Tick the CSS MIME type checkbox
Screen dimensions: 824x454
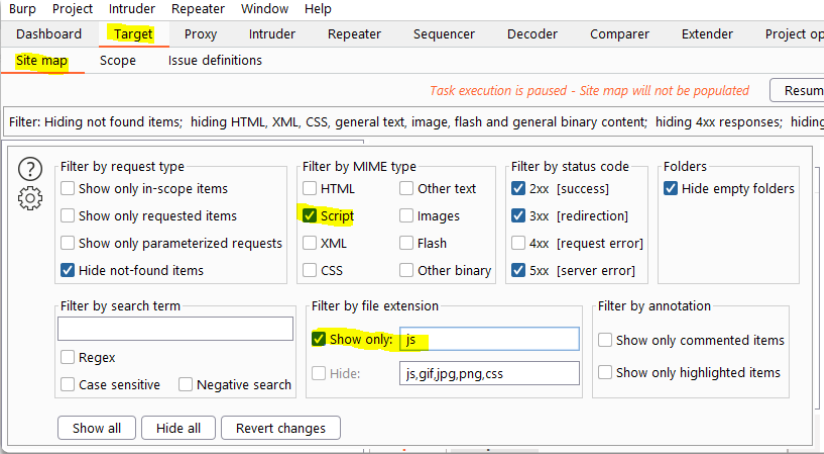pos(310,270)
